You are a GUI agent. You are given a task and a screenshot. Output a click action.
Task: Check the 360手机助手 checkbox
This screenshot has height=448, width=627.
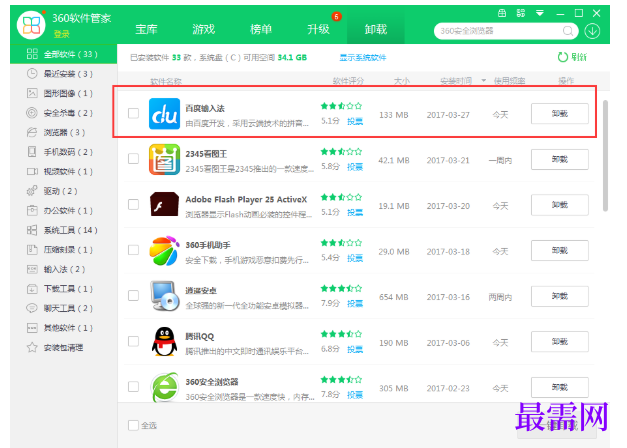pos(134,250)
